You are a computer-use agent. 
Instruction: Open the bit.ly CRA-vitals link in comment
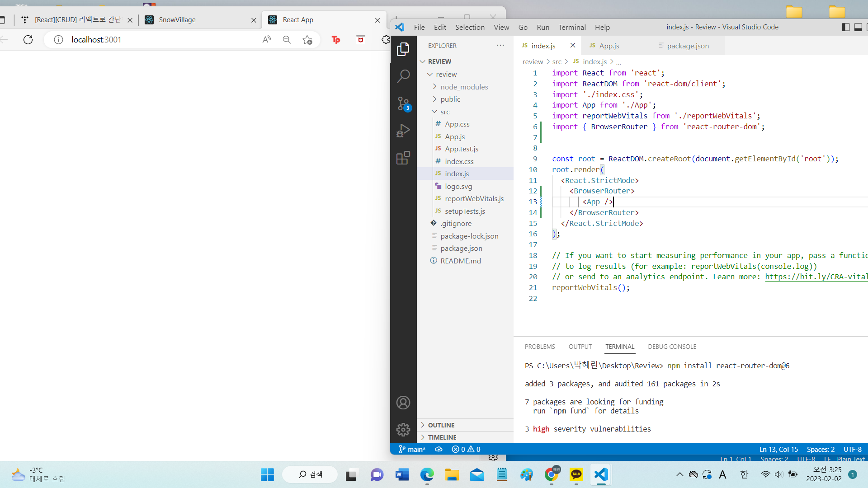[816, 277]
